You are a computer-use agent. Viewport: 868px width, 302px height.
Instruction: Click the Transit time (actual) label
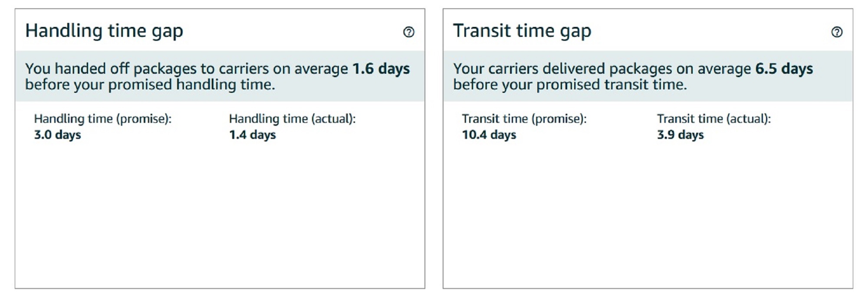[x=714, y=119]
